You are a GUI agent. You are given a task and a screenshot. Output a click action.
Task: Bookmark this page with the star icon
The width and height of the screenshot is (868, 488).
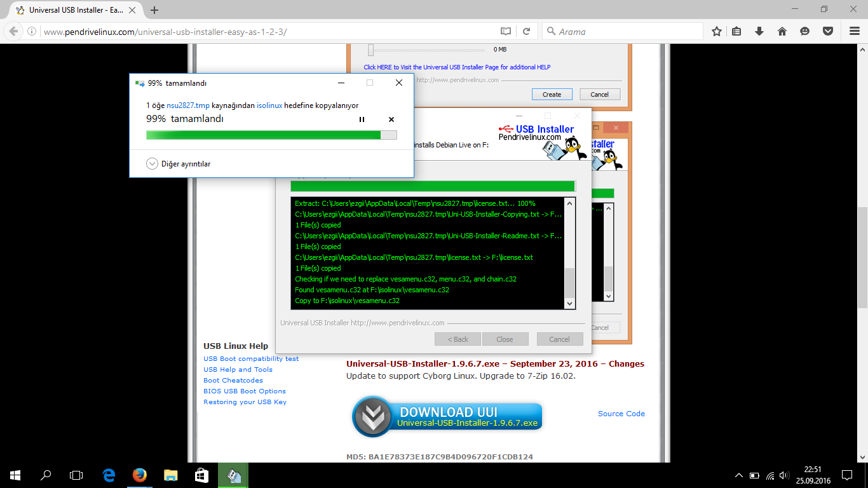(x=717, y=31)
